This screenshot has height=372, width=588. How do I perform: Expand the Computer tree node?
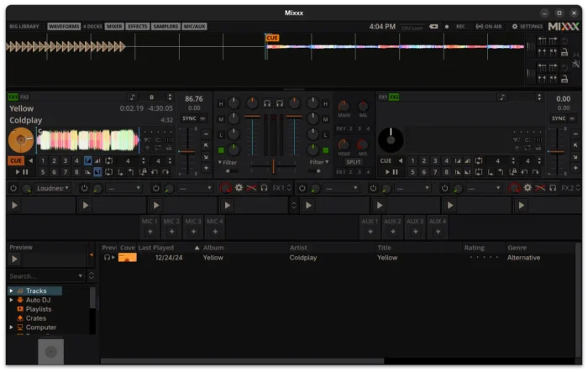click(x=12, y=327)
